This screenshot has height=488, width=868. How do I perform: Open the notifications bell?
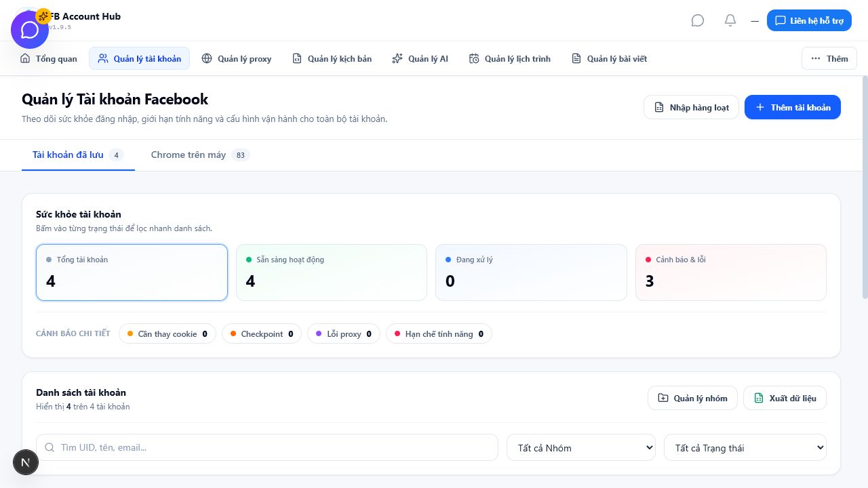coord(730,20)
